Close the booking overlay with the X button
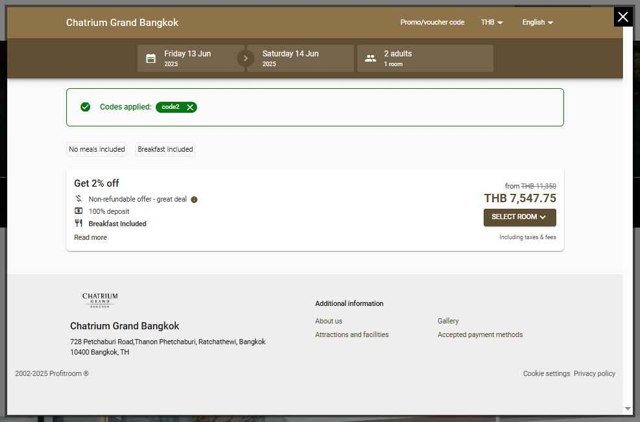Viewport: 640px width, 422px height. pyautogui.click(x=623, y=17)
